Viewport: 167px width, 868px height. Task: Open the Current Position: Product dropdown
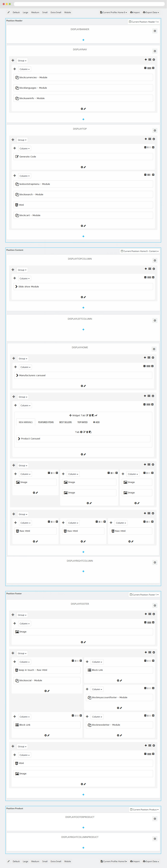(x=144, y=809)
